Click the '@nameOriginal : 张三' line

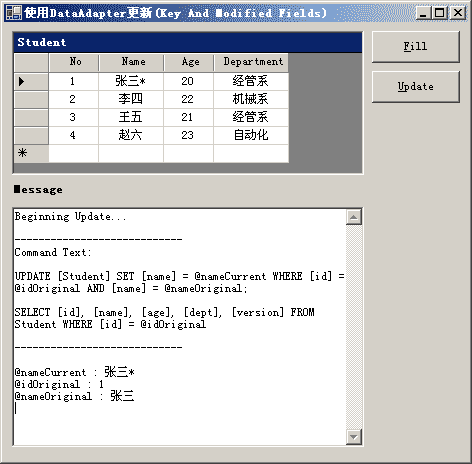[x=74, y=396]
